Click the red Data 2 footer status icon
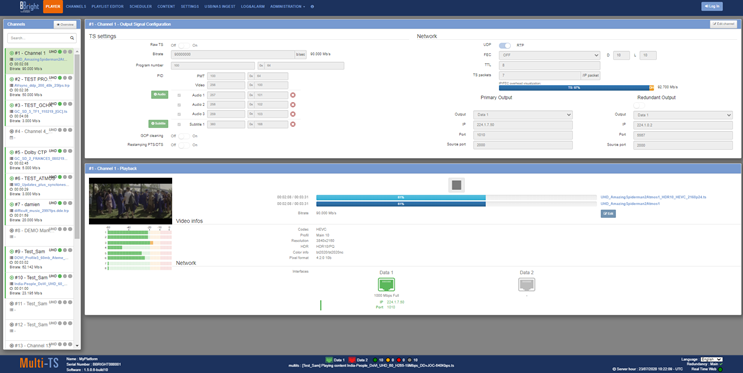This screenshot has width=743, height=373. (x=352, y=360)
